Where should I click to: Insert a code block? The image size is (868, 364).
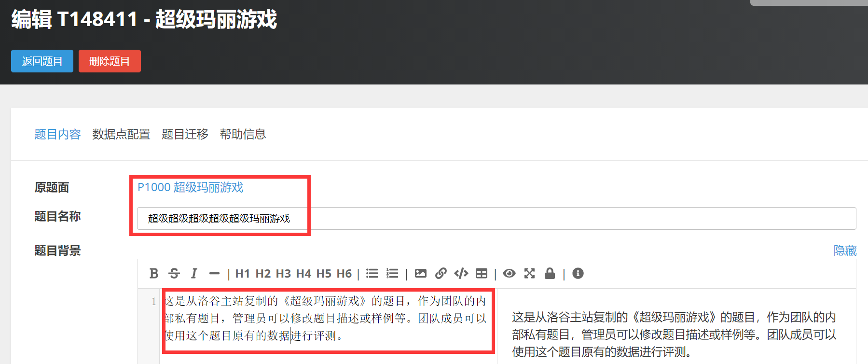coord(461,274)
